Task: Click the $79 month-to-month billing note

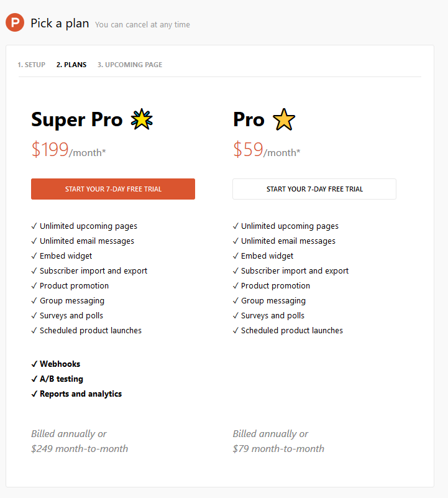Action: point(278,449)
